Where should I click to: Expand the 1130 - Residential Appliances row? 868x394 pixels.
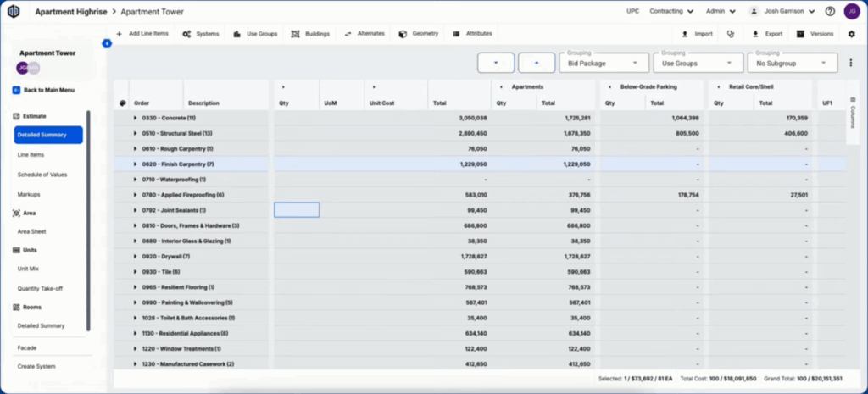135,333
